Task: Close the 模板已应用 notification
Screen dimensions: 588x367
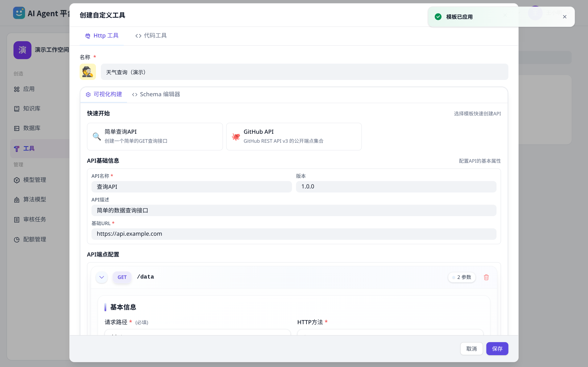Action: tap(565, 17)
